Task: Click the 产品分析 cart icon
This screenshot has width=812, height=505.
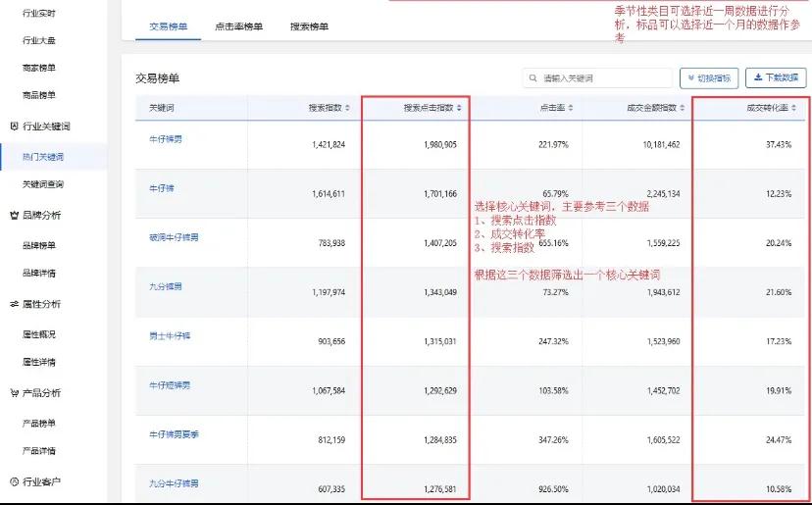Action: coord(14,393)
